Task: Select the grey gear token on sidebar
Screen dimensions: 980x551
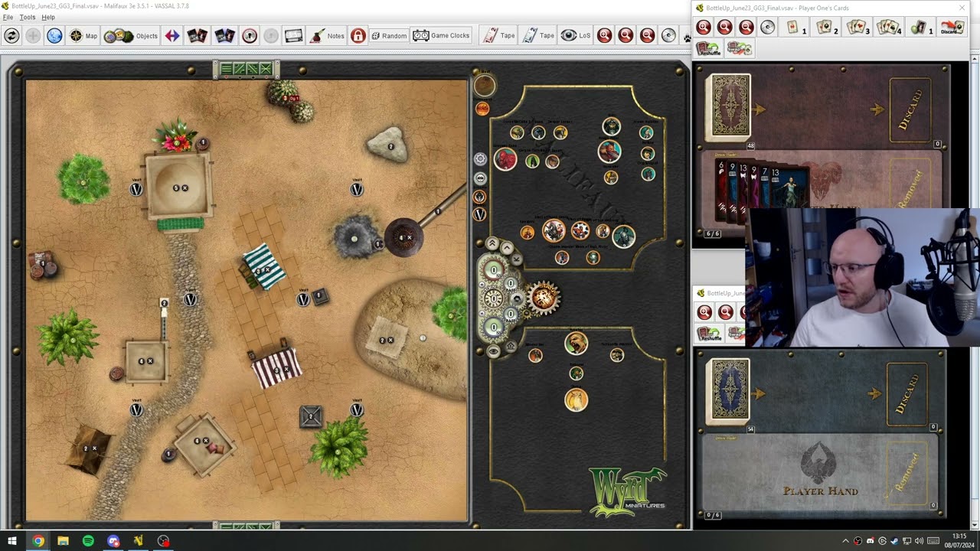Action: point(480,158)
